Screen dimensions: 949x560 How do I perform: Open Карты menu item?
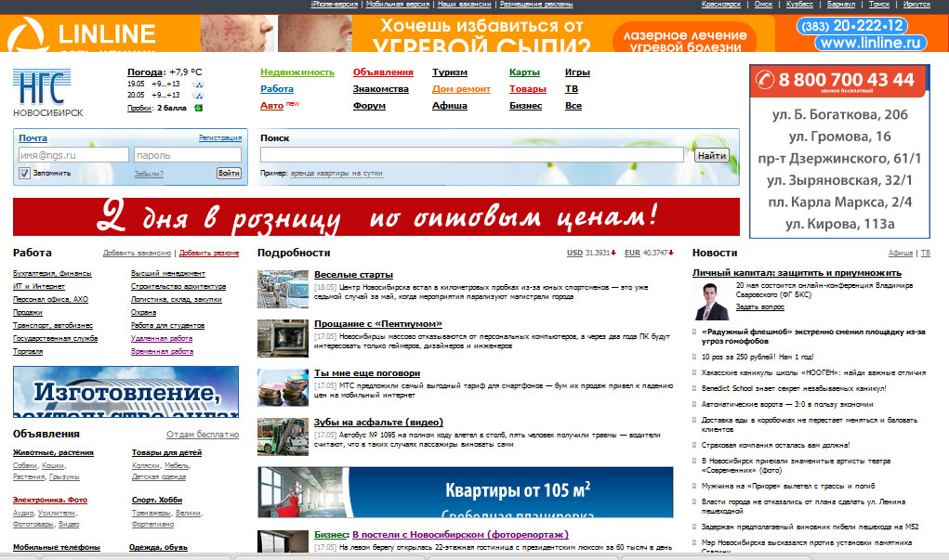point(524,72)
